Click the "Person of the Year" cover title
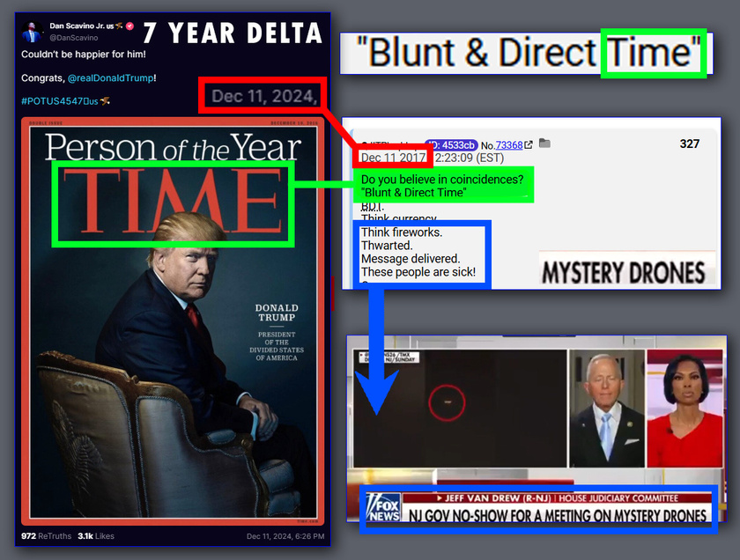 174,147
